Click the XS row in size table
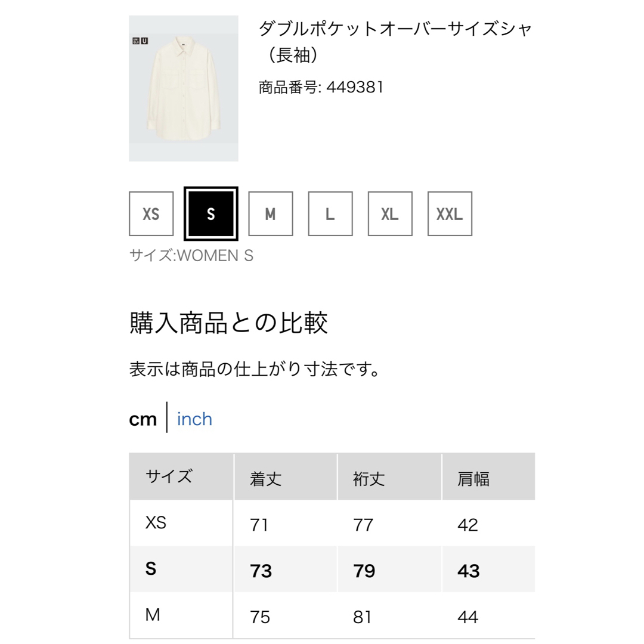Viewport: 644px width, 644px height. (x=332, y=524)
